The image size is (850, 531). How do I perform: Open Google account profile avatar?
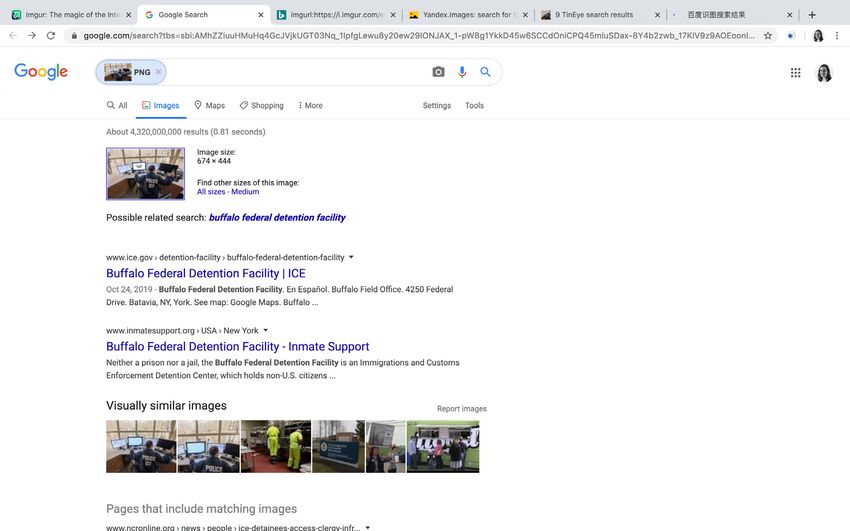[x=823, y=72]
